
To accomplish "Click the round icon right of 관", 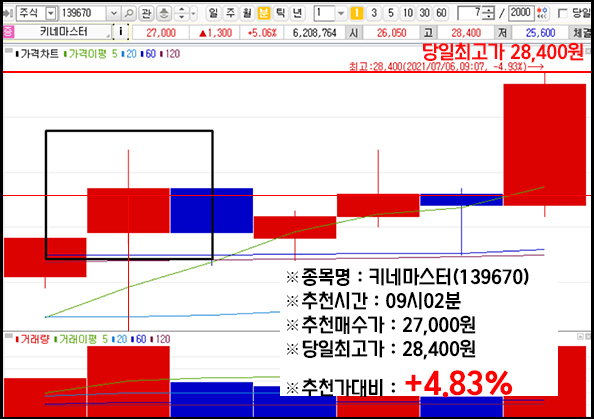I will point(164,13).
